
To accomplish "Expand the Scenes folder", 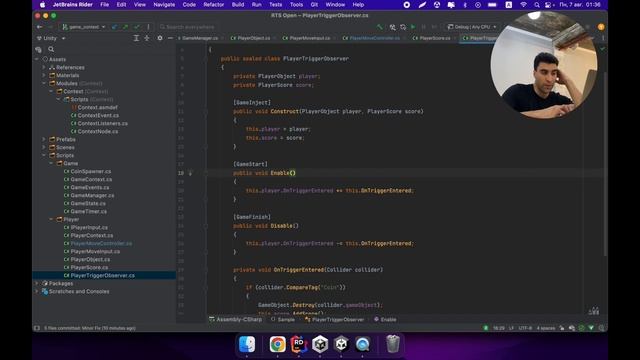I will (44, 147).
